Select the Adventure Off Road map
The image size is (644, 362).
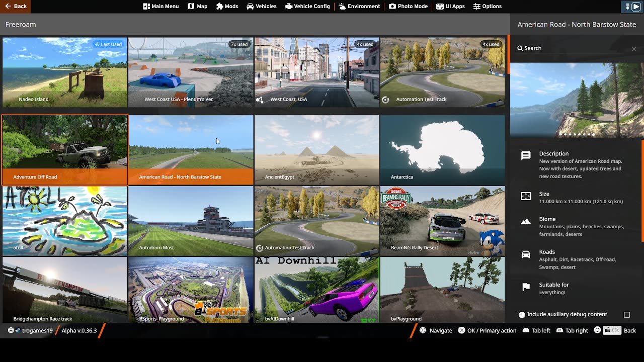tap(65, 150)
